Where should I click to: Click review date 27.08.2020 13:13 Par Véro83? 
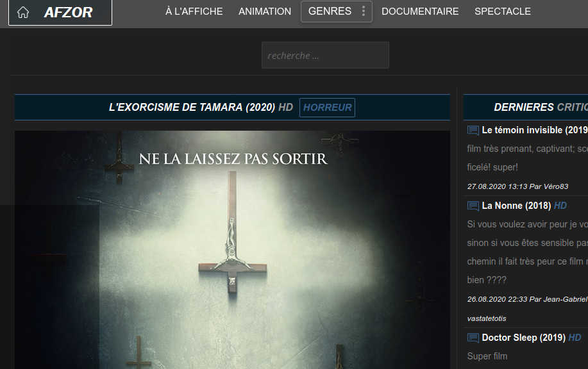click(x=517, y=186)
